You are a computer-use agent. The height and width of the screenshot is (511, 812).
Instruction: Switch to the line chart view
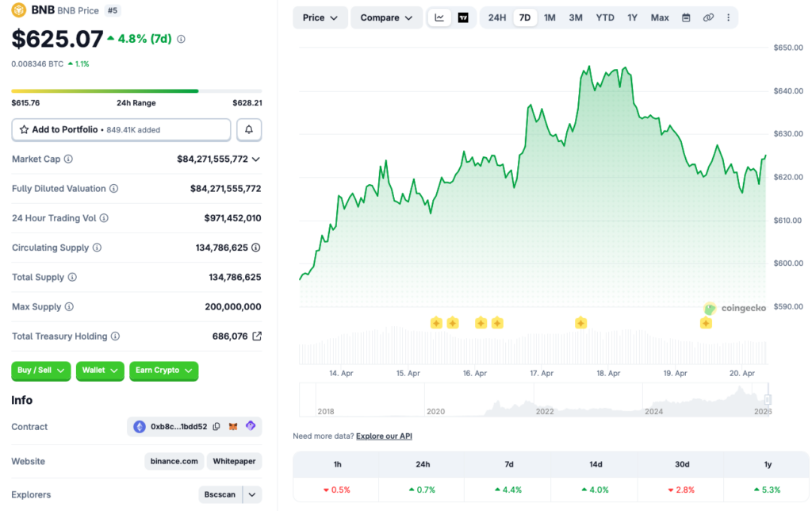click(440, 17)
